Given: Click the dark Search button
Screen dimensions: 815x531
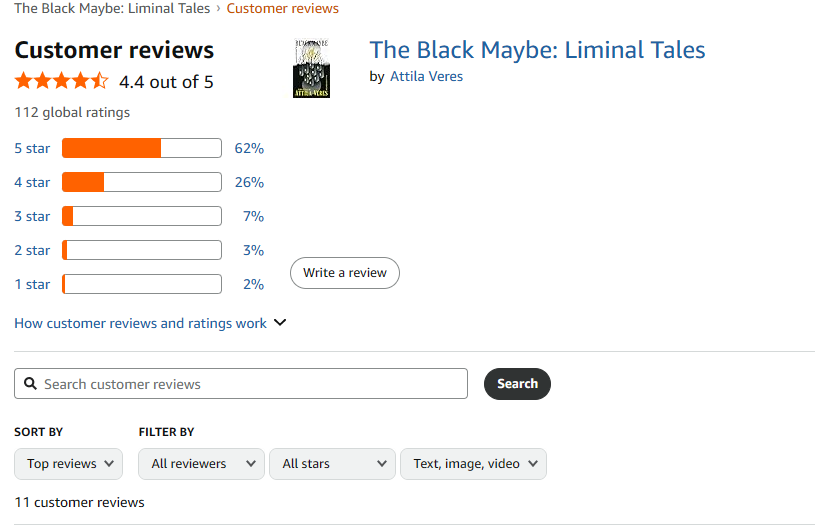Looking at the screenshot, I should click(x=517, y=383).
